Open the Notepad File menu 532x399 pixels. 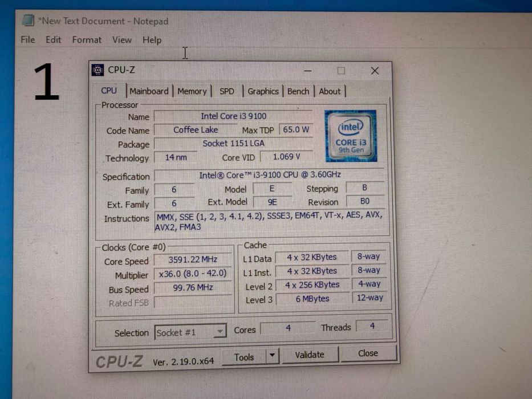28,40
